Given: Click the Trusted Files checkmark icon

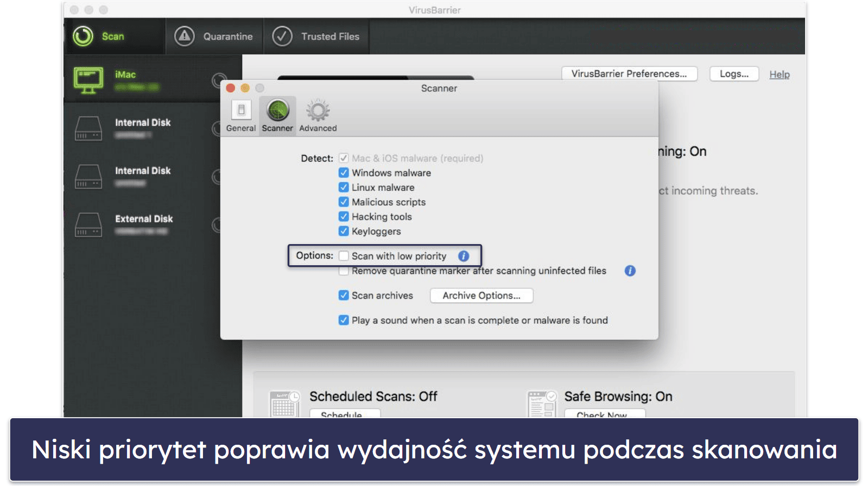Looking at the screenshot, I should 282,36.
